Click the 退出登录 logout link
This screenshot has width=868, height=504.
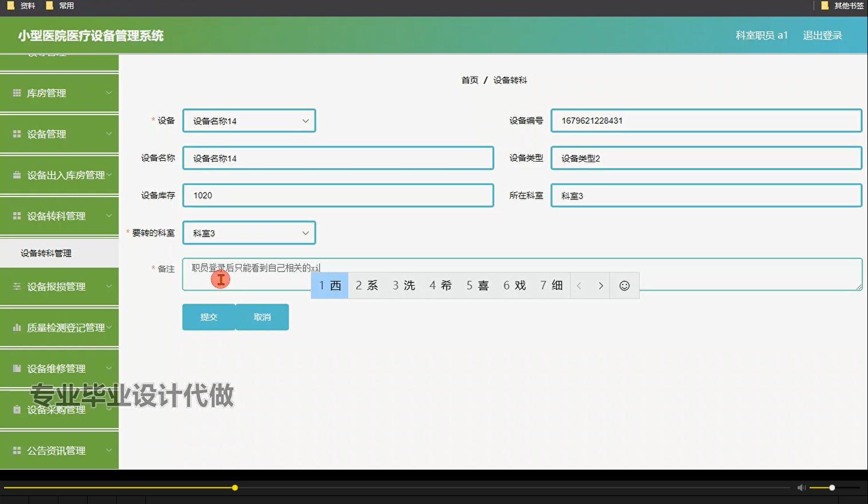[822, 35]
